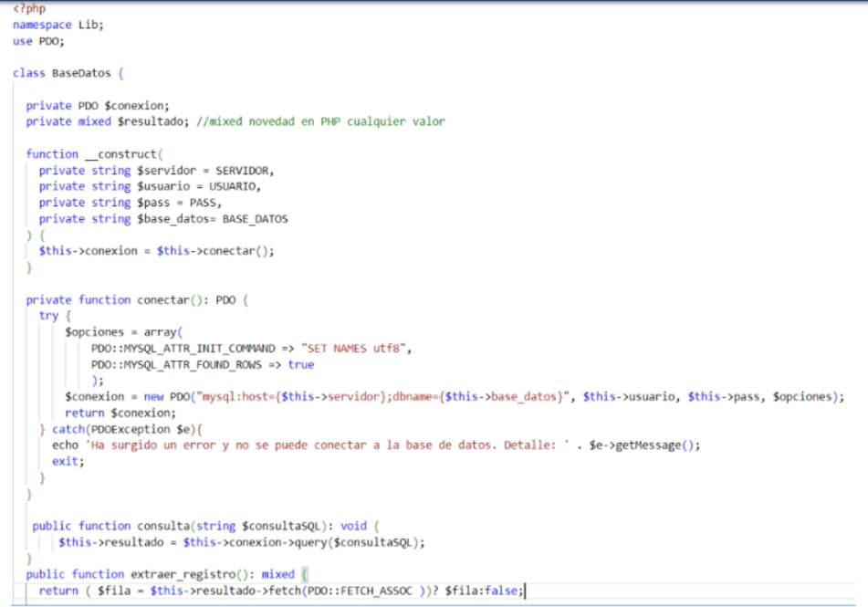This screenshot has width=868, height=607.
Task: Click 'PDO::FETCH_ASSOC' constant
Action: pos(360,591)
